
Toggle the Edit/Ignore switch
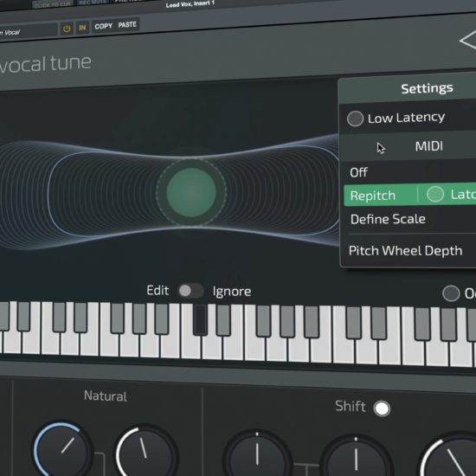(190, 291)
